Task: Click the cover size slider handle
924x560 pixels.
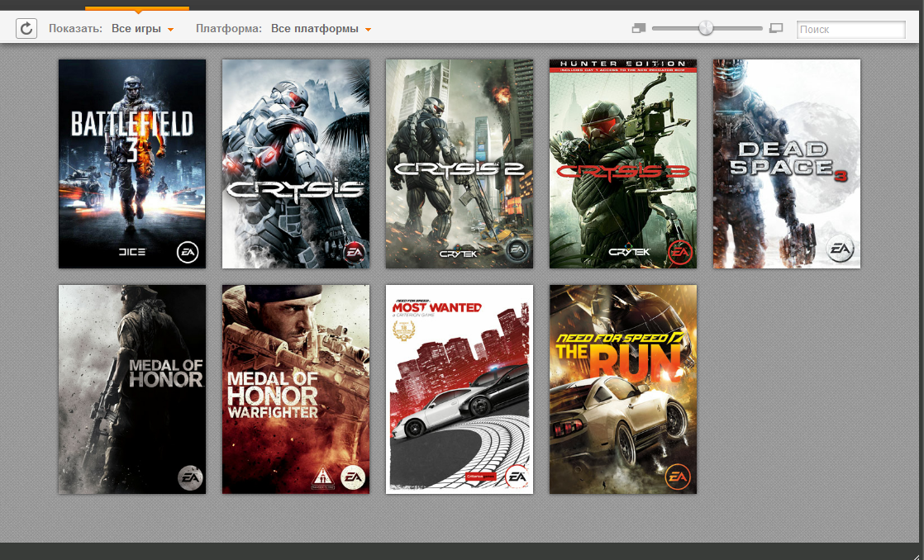Action: [706, 28]
